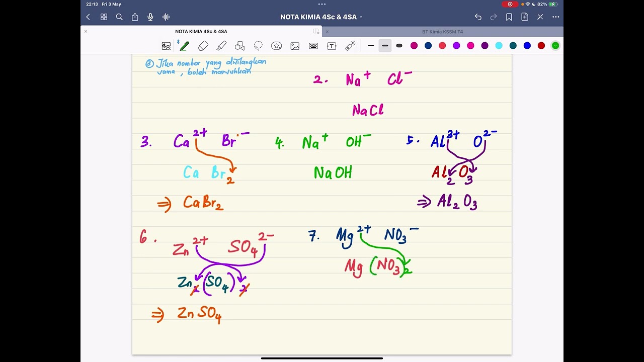Tap the handwritten formula ZnSO4
This screenshot has width=644, height=362.
pos(199,314)
